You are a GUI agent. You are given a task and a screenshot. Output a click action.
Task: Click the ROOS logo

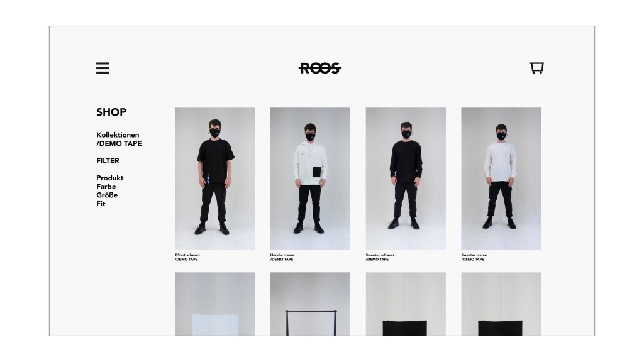320,68
